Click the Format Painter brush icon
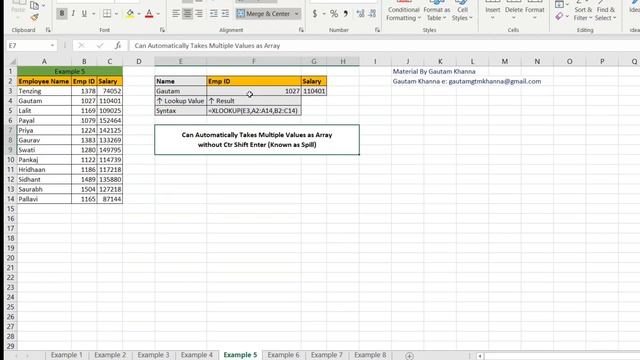Screen dimensions: 640x360 pos(35,18)
